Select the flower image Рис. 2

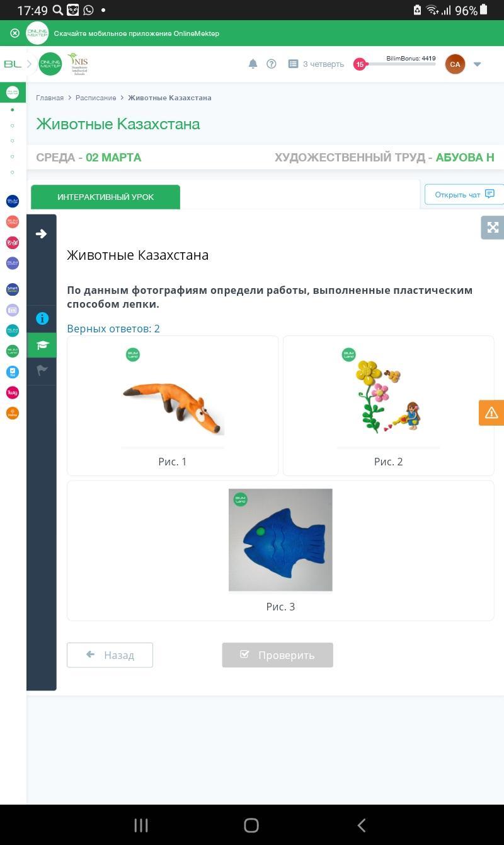pos(389,405)
